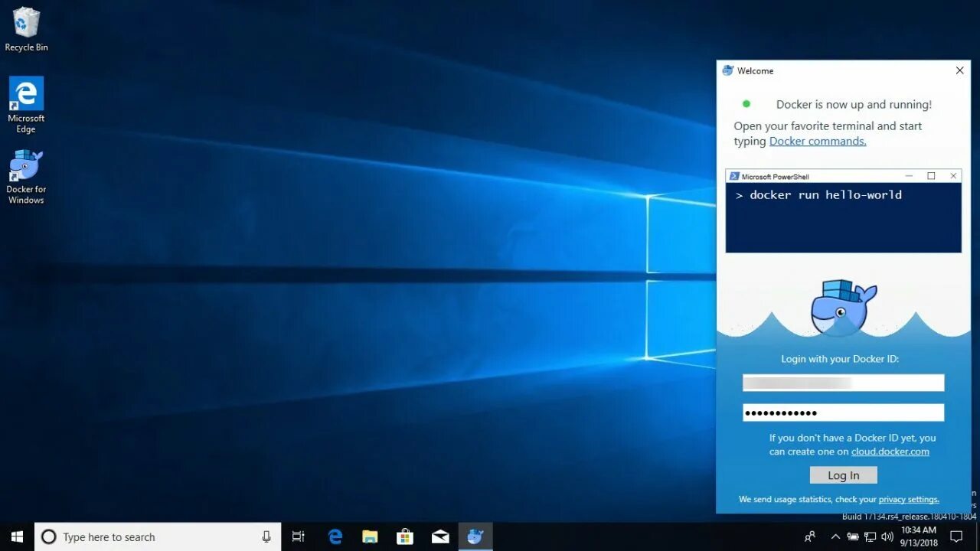Click the PowerShell example image

pos(843,211)
